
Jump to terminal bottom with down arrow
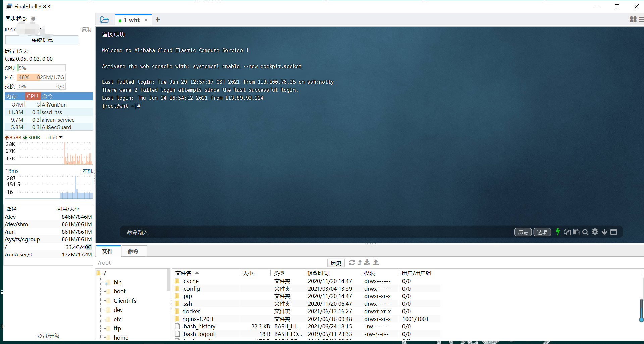(604, 232)
